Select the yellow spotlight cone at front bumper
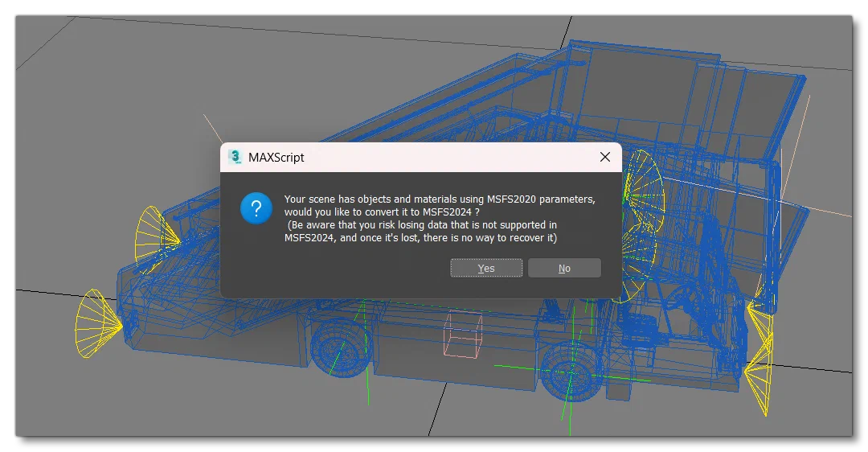The height and width of the screenshot is (452, 868). click(98, 323)
